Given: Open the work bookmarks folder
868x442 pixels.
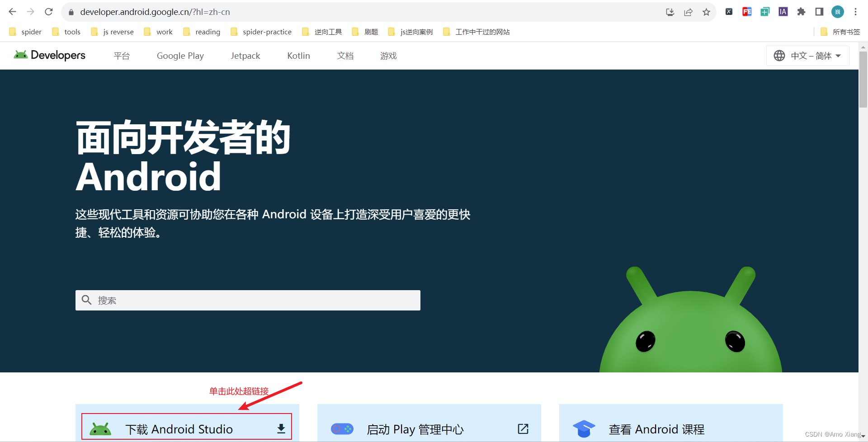Looking at the screenshot, I should (x=158, y=32).
